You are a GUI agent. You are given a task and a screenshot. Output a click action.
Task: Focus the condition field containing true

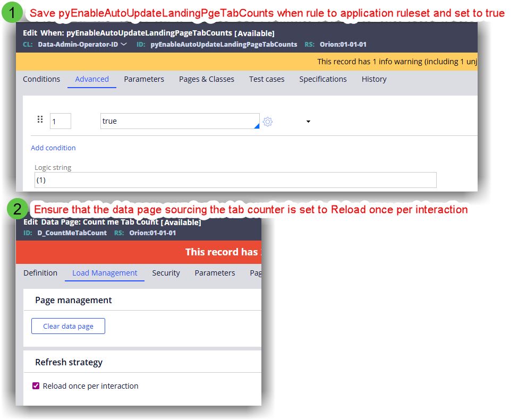(x=180, y=121)
